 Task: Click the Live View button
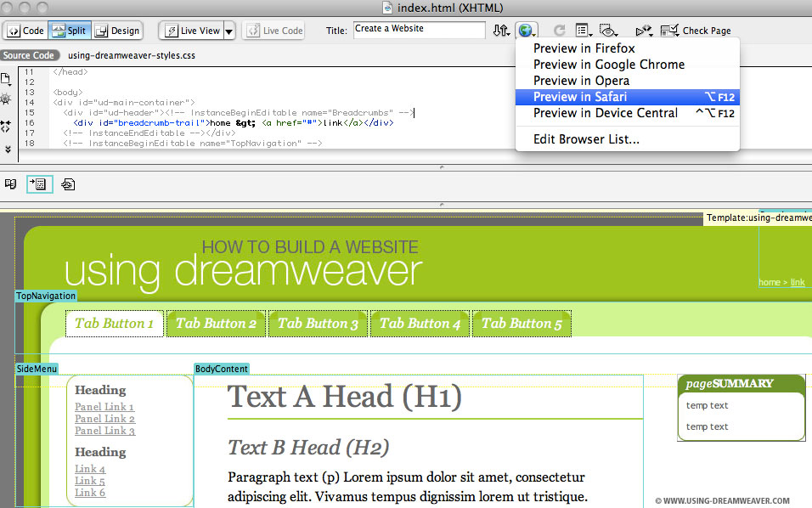point(192,31)
